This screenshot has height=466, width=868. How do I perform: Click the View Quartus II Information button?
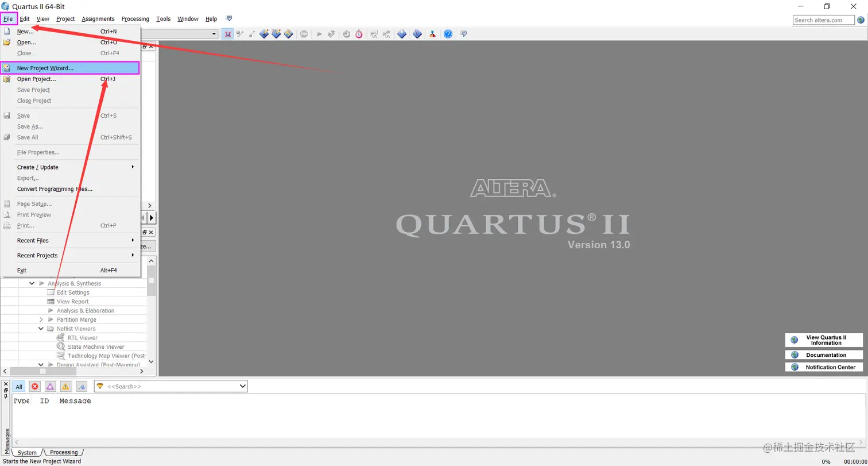824,340
